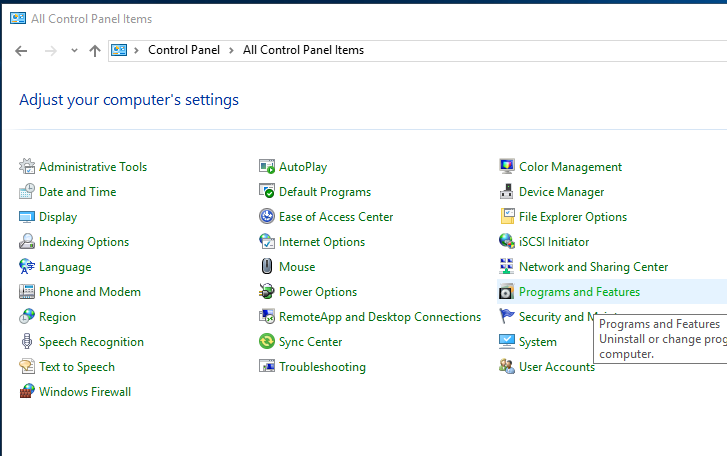The width and height of the screenshot is (727, 456).
Task: Navigate up one level with Up arrow
Action: click(x=95, y=51)
